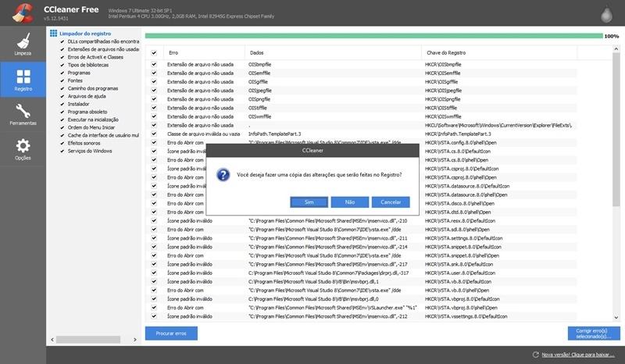Screen dimensions: 625x364
Task: Click Corrigir erro(s) selecionado(s) button
Action: click(594, 334)
